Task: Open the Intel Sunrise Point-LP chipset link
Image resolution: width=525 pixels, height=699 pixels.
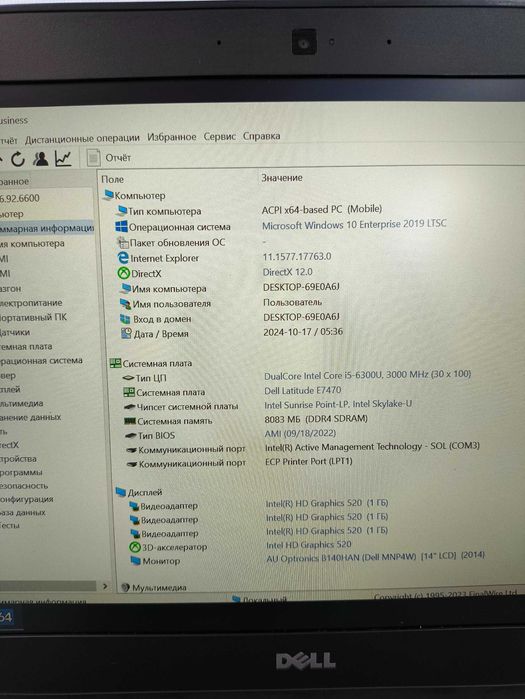Action: click(x=338, y=404)
